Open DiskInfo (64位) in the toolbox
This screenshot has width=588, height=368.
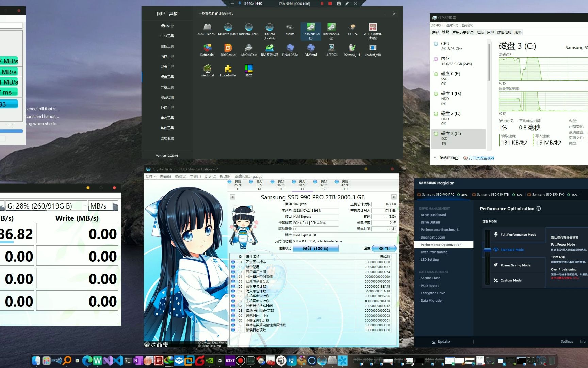pos(228,29)
